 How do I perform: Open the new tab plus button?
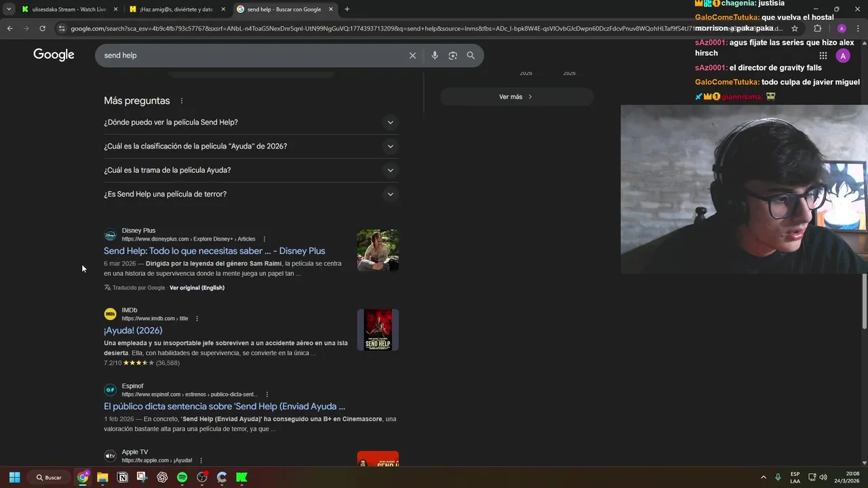pos(347,9)
